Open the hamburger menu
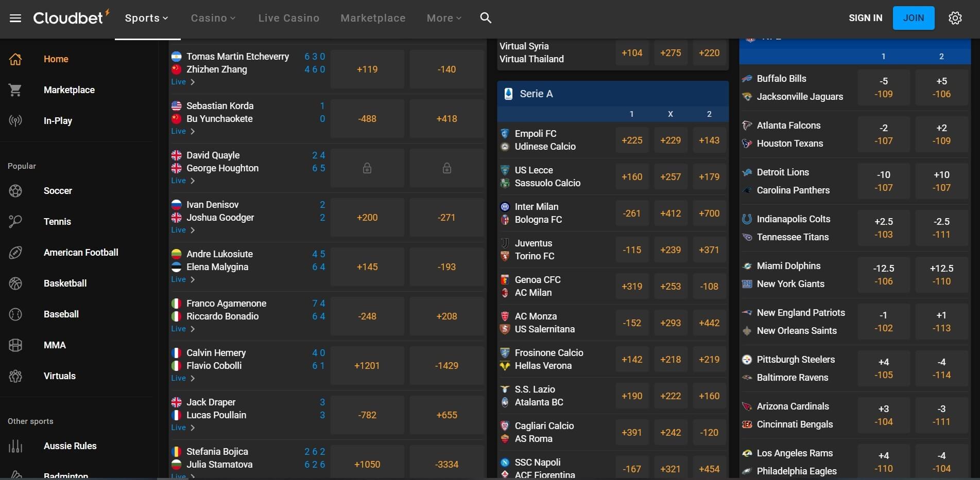 [15, 18]
